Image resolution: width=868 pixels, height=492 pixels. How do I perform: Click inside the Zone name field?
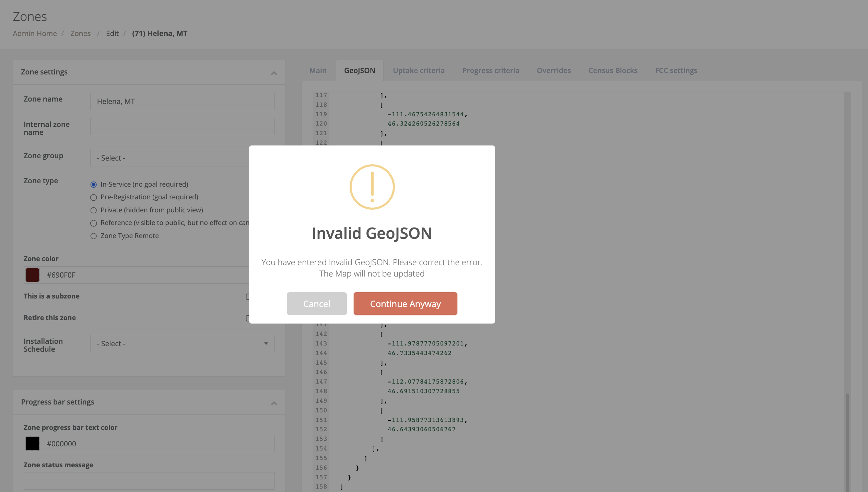point(182,101)
